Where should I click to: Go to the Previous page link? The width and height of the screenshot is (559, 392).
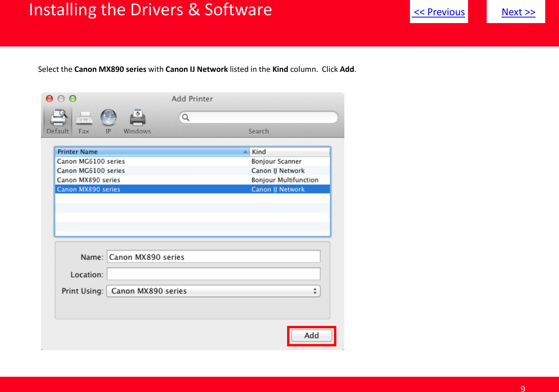click(x=439, y=12)
